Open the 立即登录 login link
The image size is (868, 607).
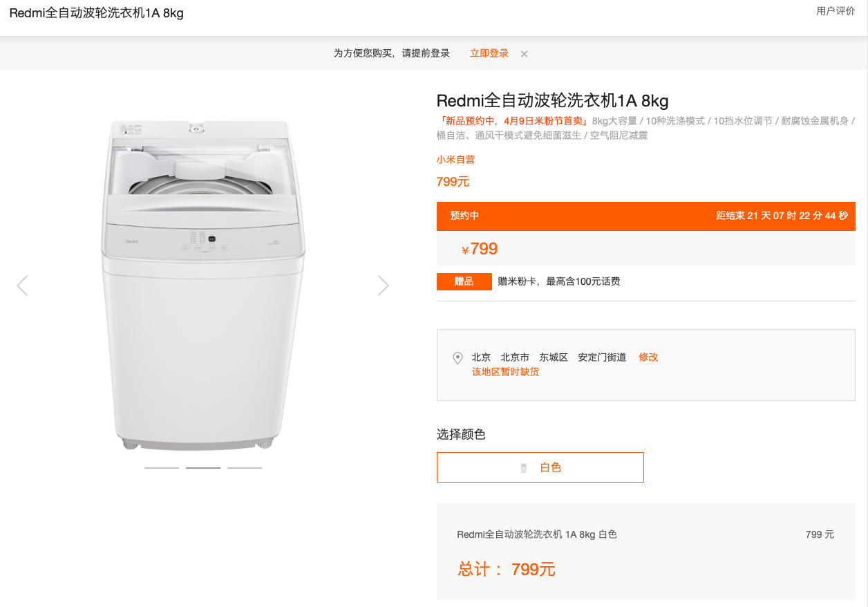pyautogui.click(x=489, y=53)
